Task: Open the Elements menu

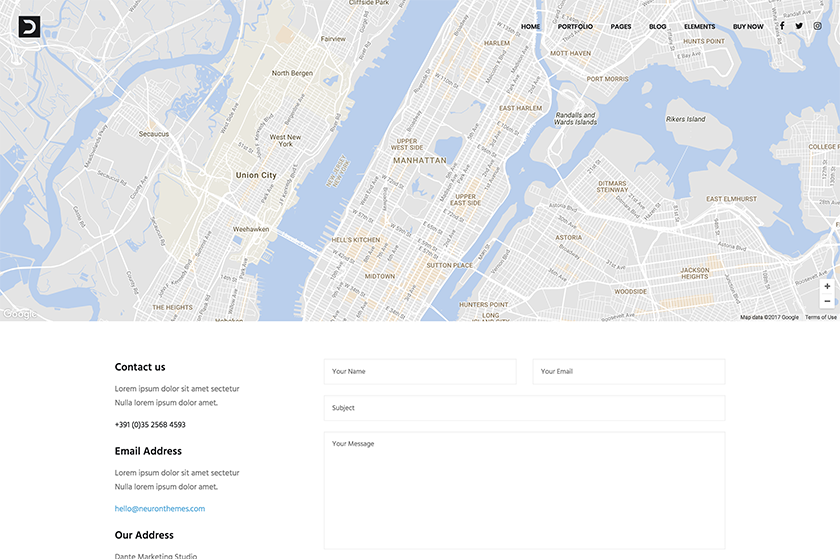Action: click(700, 26)
